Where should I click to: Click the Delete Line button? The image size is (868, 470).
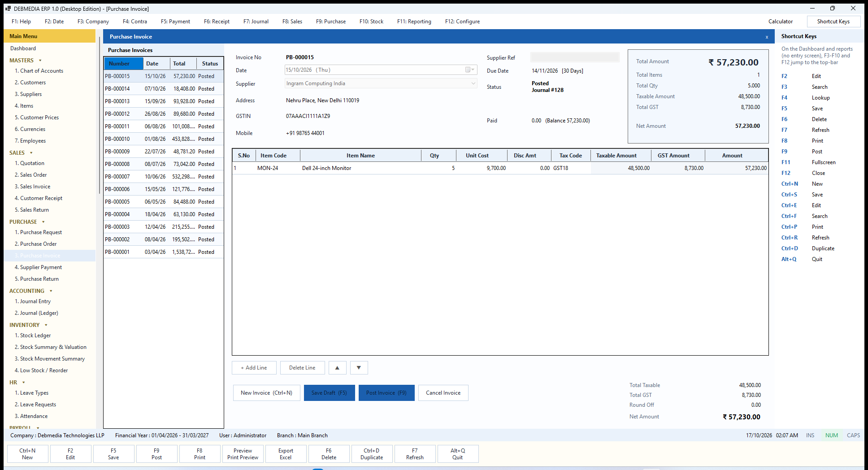pos(302,368)
